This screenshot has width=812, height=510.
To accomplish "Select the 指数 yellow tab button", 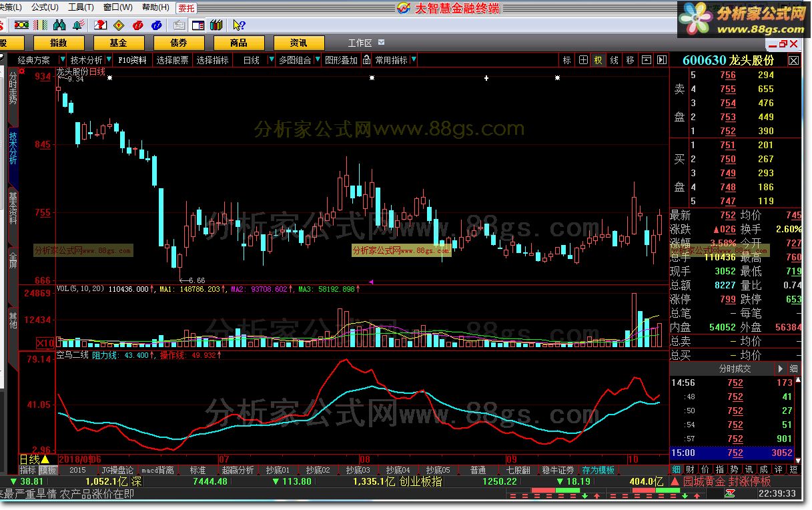I will coord(58,43).
